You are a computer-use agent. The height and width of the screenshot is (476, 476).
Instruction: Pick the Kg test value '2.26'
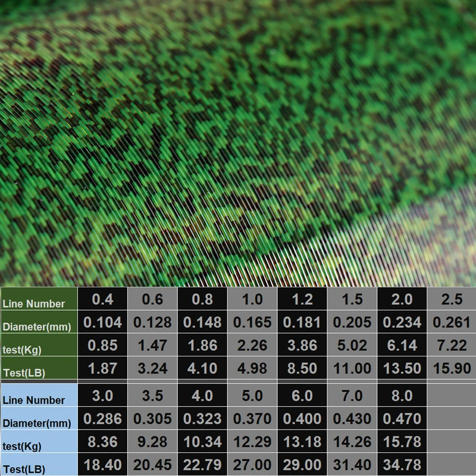252,345
